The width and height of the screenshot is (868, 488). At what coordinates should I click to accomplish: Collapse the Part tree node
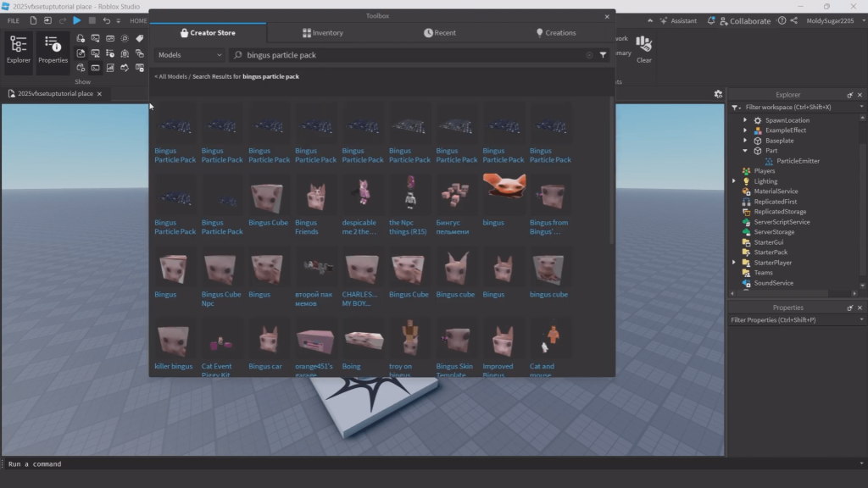745,151
